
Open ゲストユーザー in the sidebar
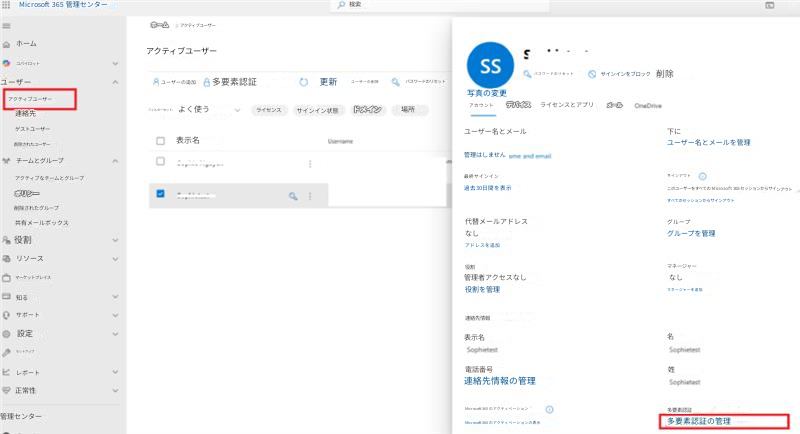tap(32, 129)
